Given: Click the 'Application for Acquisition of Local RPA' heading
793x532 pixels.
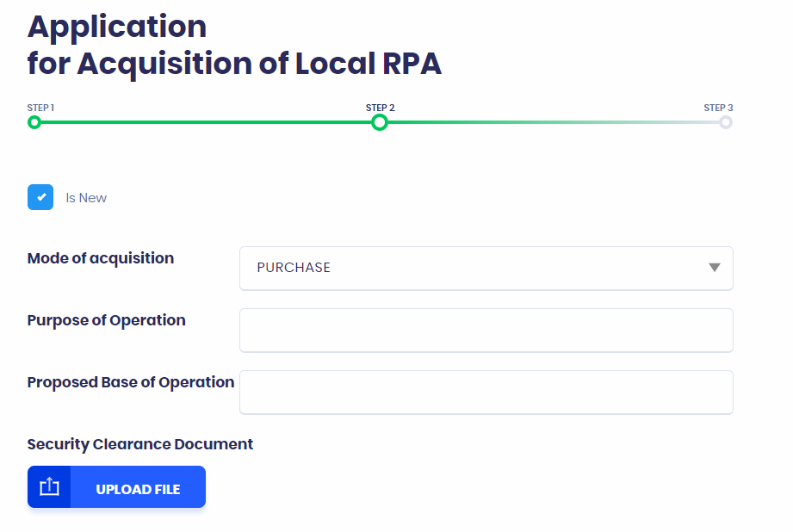Looking at the screenshot, I should coord(234,45).
